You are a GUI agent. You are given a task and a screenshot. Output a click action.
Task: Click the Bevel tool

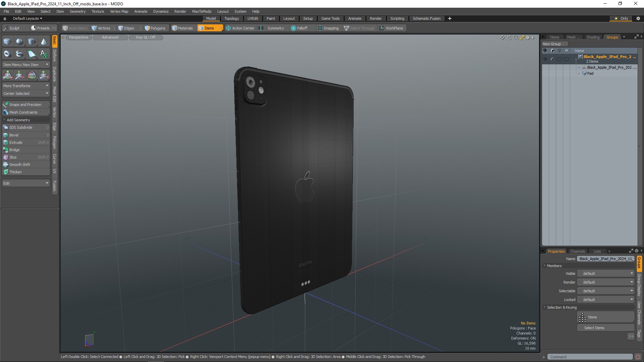26,135
